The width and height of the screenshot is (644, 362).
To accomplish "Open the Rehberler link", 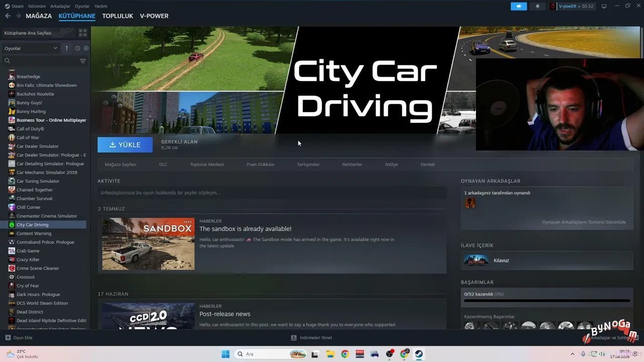I will [352, 164].
